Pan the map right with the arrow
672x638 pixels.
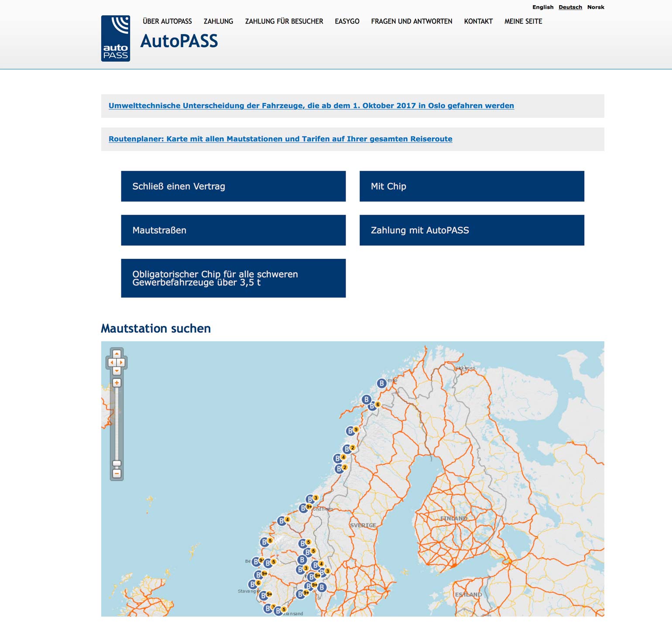click(x=121, y=362)
